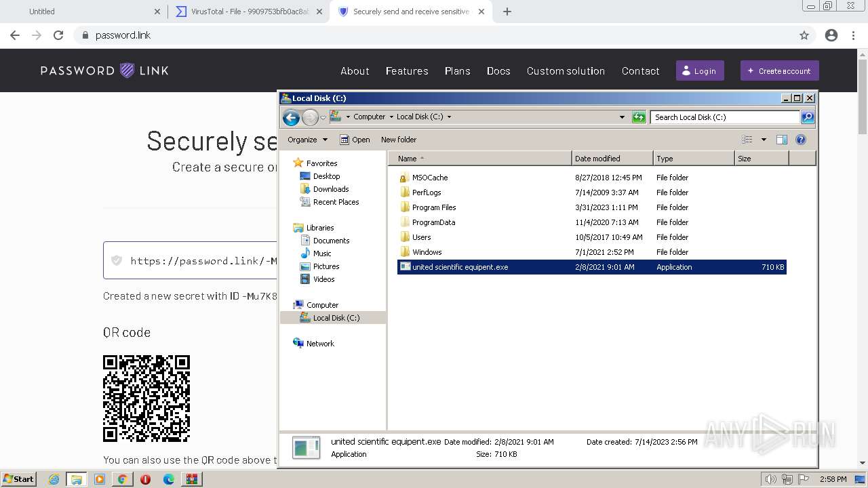Viewport: 868px width, 488px height.
Task: Click New folder in the toolbar
Action: click(399, 140)
